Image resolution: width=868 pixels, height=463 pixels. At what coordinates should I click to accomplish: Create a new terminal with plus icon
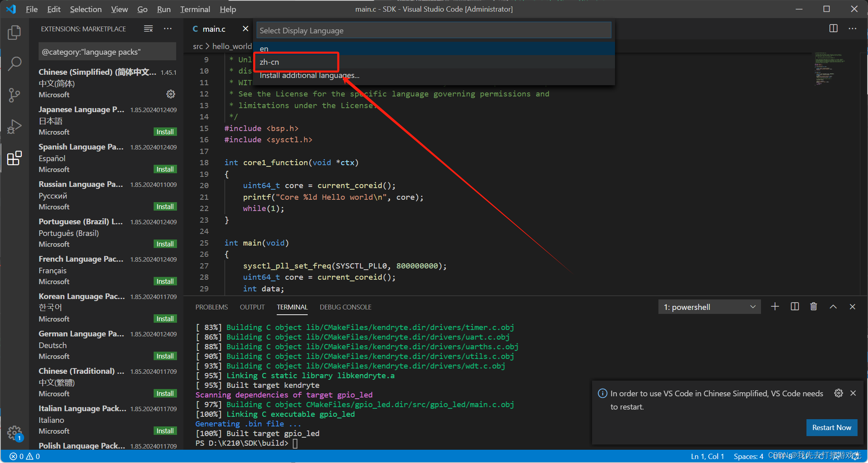pyautogui.click(x=775, y=307)
